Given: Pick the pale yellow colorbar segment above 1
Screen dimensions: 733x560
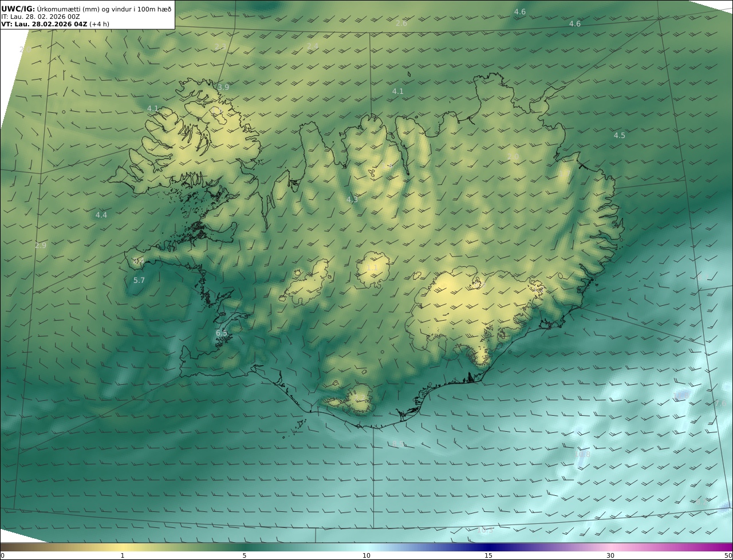Looking at the screenshot, I should pos(122,547).
